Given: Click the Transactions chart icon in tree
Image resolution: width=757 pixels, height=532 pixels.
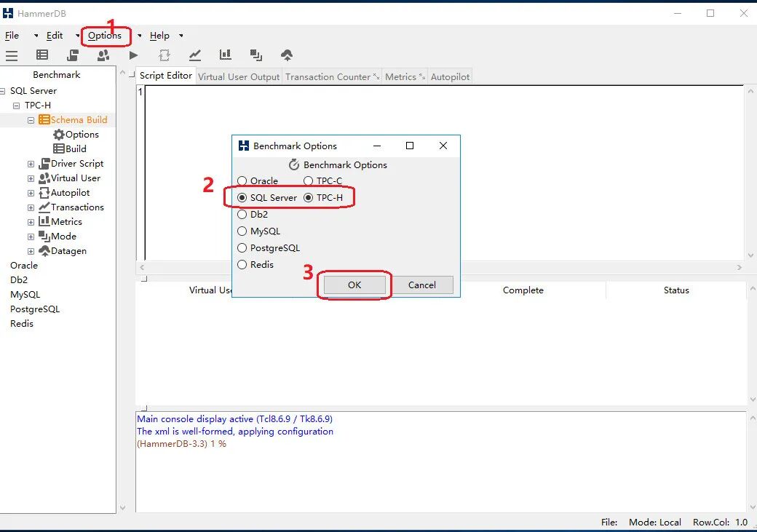Looking at the screenshot, I should click(x=44, y=207).
